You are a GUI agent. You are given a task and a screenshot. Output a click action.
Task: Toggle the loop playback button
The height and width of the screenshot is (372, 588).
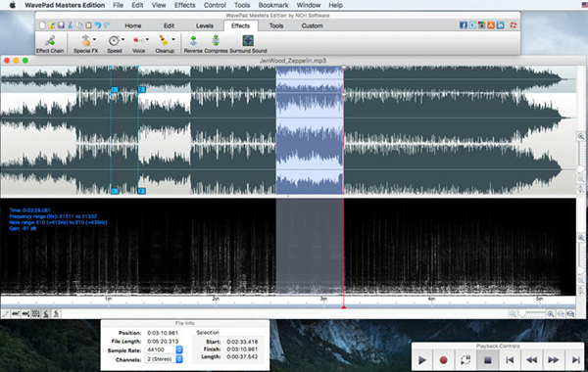465,359
